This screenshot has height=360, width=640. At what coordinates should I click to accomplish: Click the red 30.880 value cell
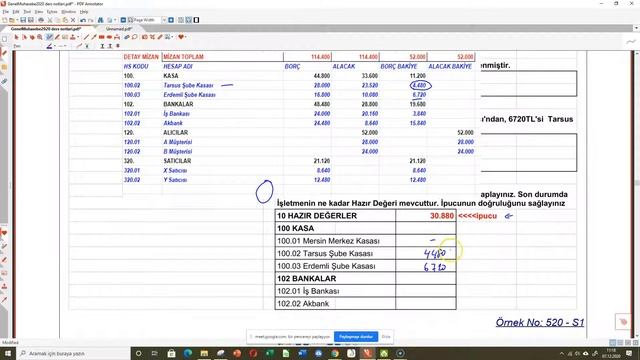pos(426,216)
